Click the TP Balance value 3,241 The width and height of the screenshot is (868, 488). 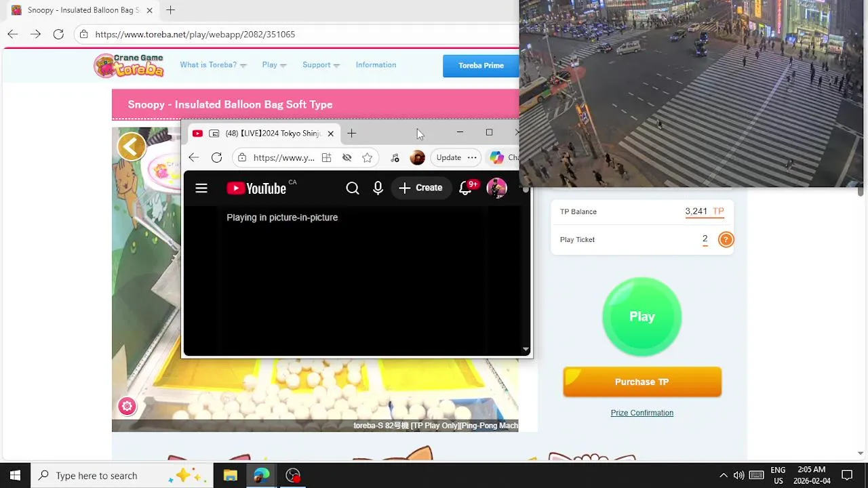696,211
